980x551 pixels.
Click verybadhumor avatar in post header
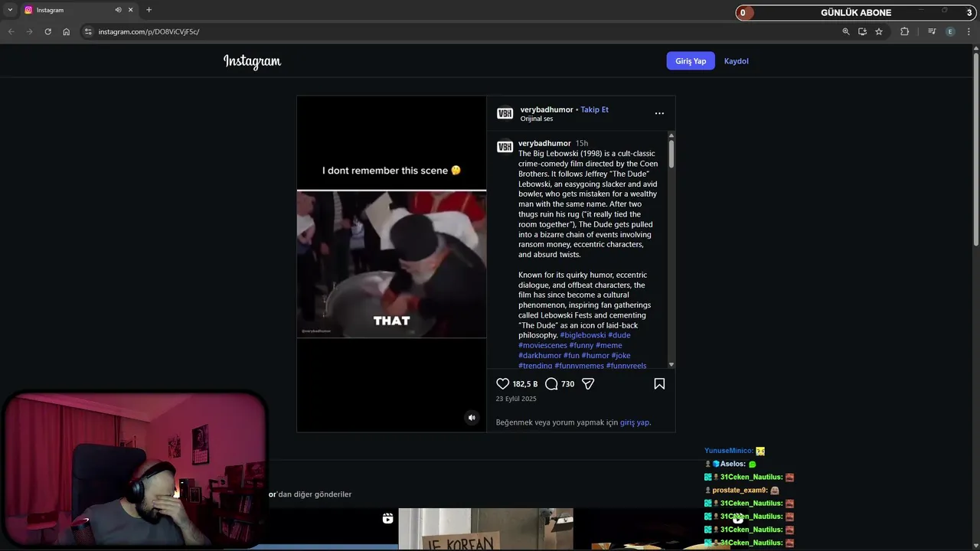click(505, 113)
